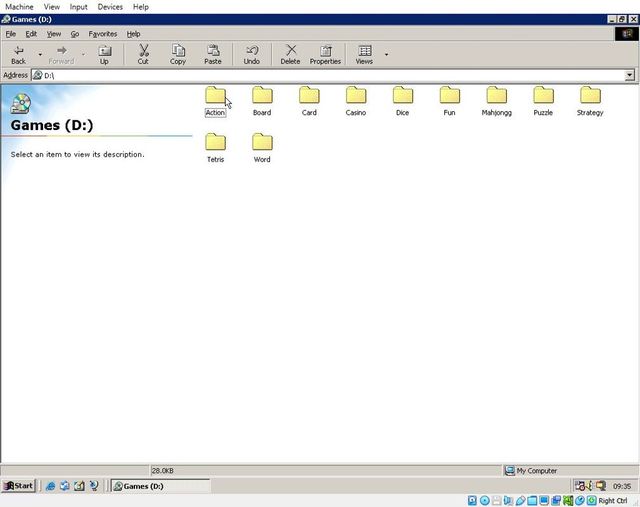
Task: Select the Card folder
Action: click(309, 101)
